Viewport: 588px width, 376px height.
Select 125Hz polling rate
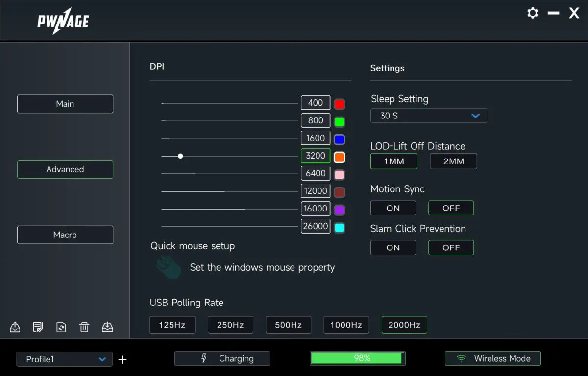pos(172,325)
